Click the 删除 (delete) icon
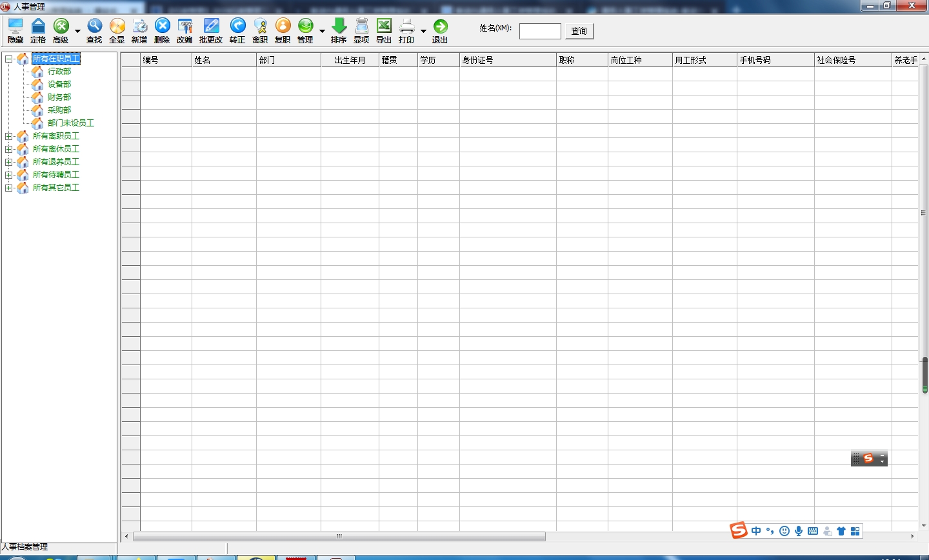Viewport: 929px width, 560px height. pos(162,30)
